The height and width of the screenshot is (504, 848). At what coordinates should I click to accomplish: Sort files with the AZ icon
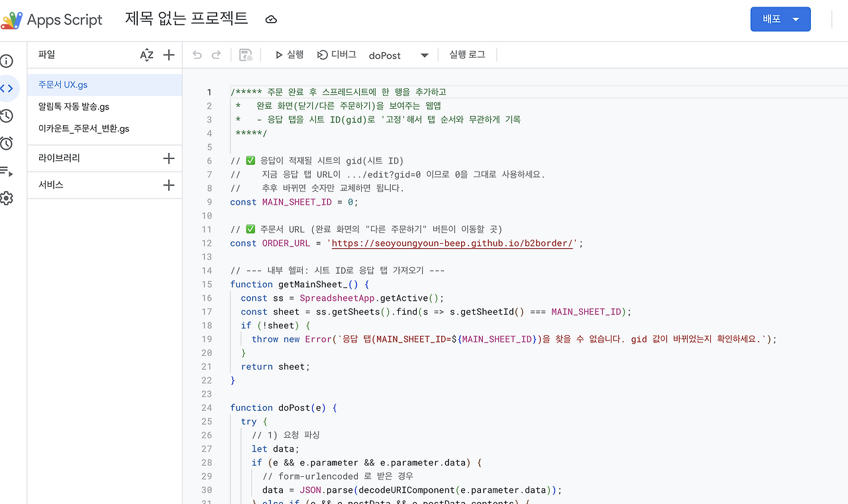pos(146,55)
